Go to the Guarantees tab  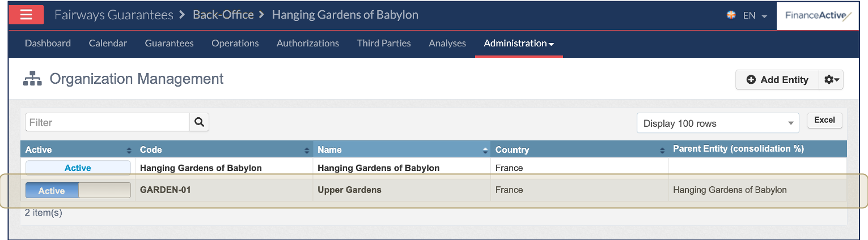pyautogui.click(x=169, y=43)
